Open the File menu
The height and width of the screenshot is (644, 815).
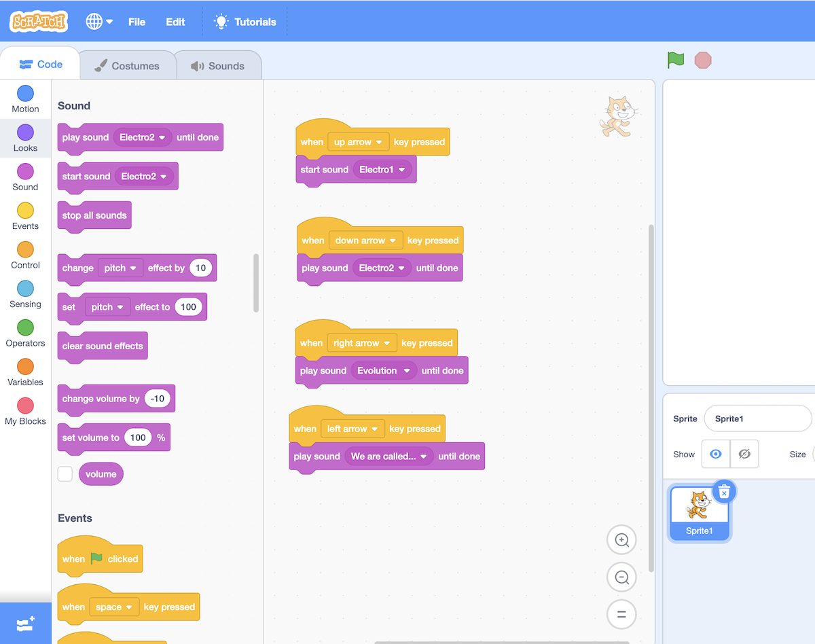tap(137, 21)
